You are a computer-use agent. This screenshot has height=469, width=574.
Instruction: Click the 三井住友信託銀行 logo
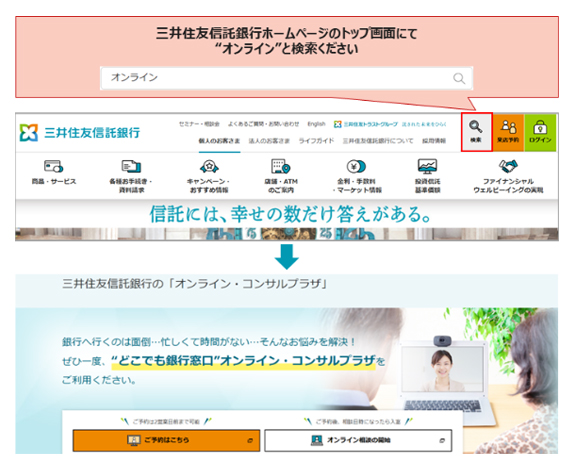point(80,132)
